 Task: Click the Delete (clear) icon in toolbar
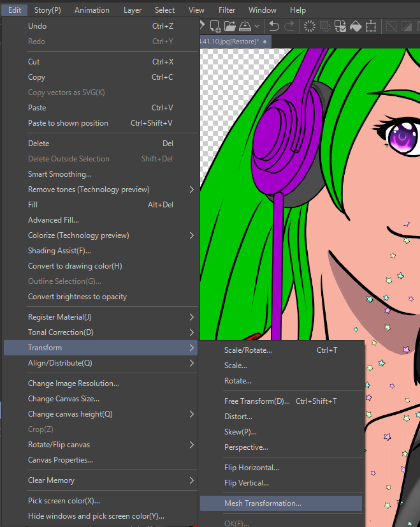310,26
